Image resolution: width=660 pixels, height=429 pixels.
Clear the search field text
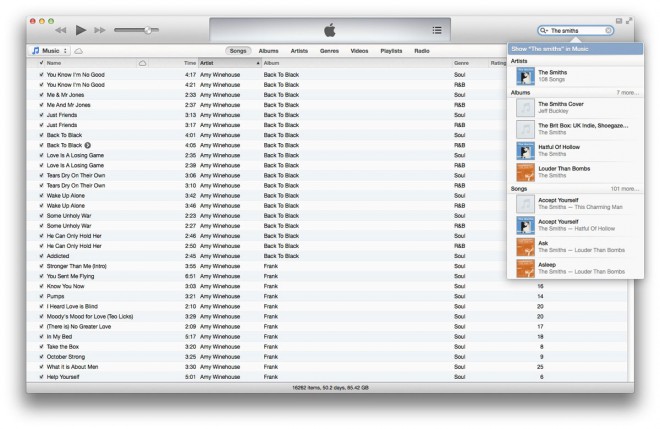(x=609, y=31)
